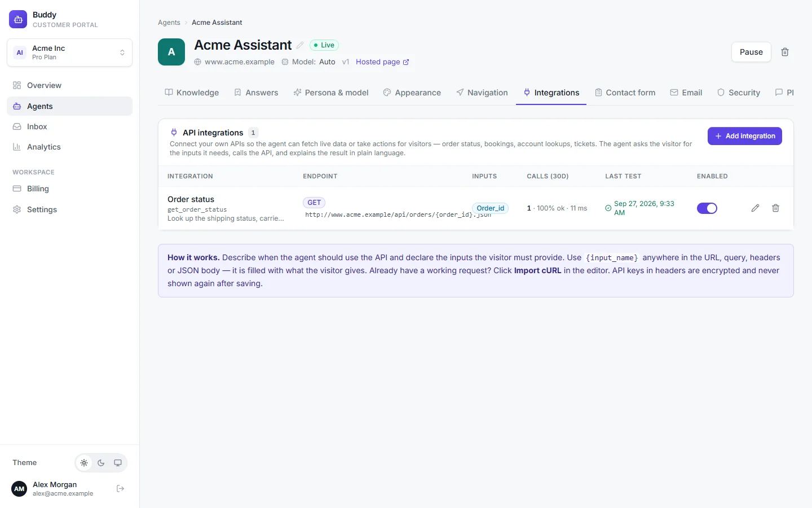Expand the Acme Inc workspace switcher
The width and height of the screenshot is (812, 508).
click(x=69, y=52)
